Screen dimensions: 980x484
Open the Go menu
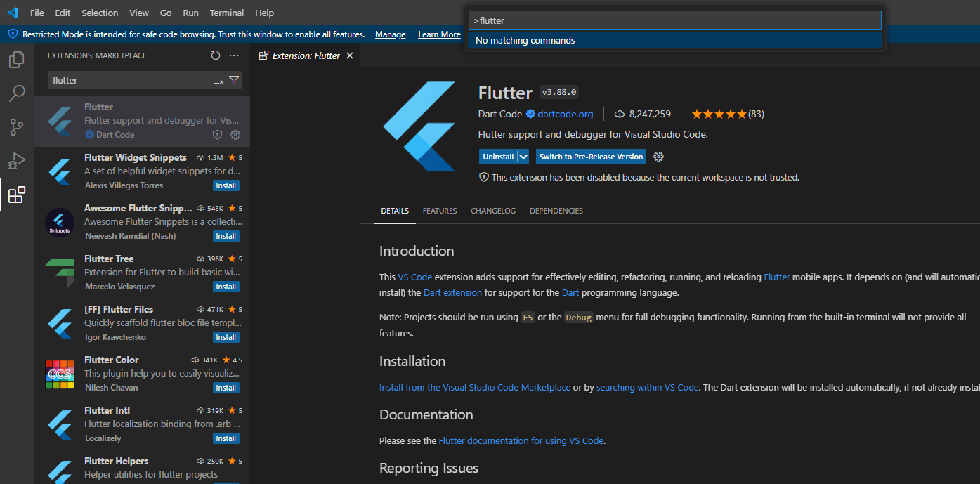[x=166, y=13]
